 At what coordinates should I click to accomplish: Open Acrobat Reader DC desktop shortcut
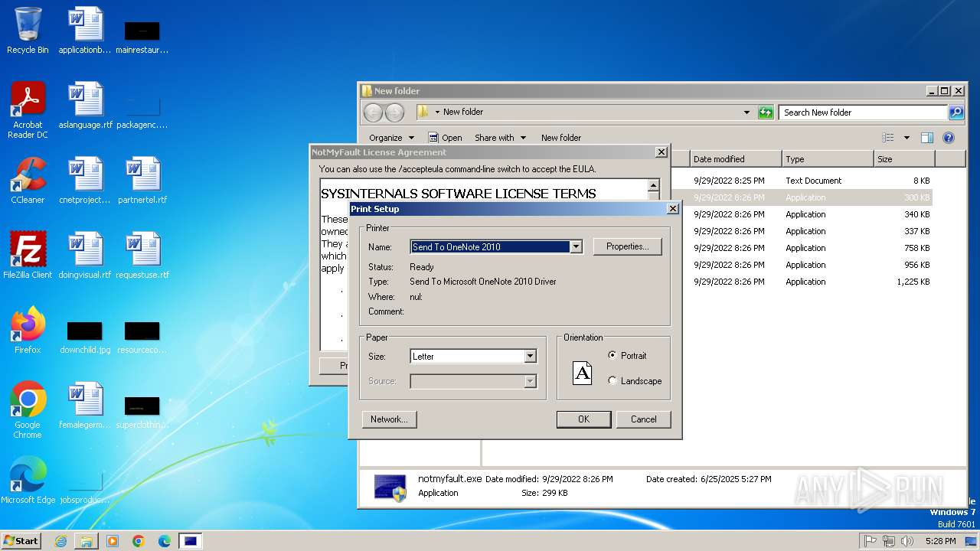[x=28, y=109]
